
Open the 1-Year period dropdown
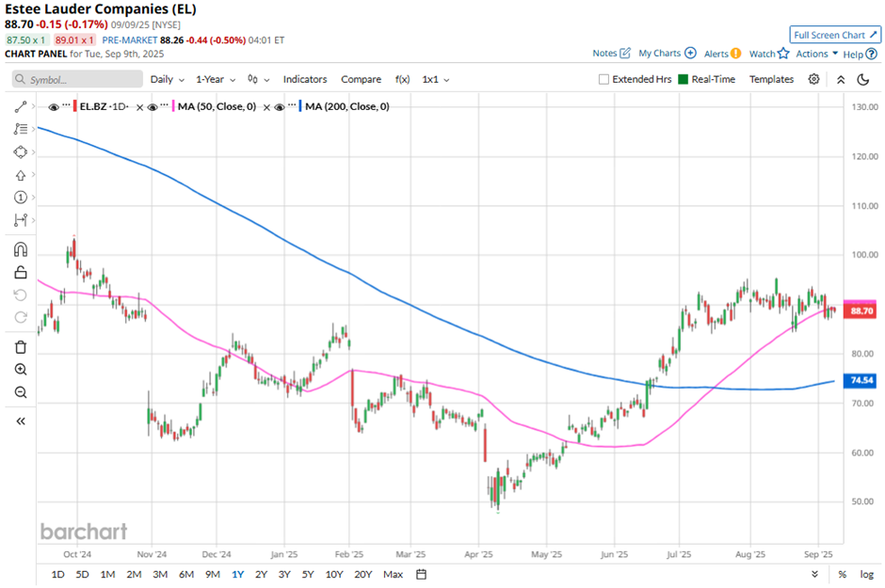216,79
